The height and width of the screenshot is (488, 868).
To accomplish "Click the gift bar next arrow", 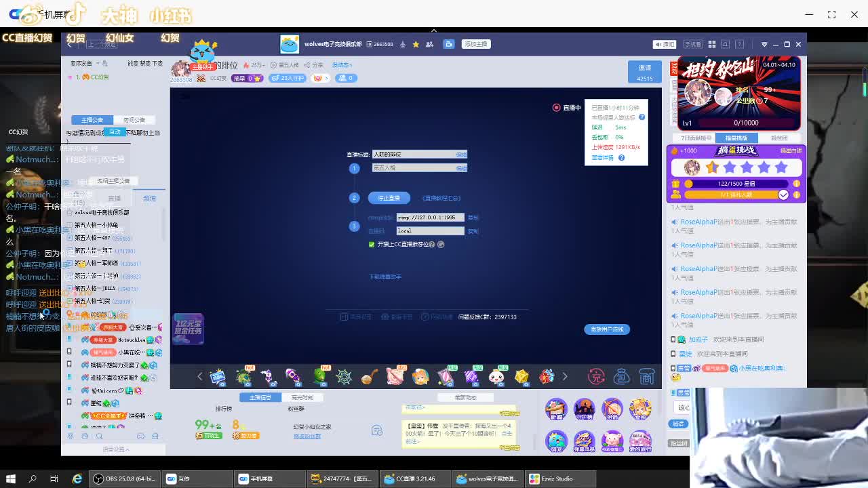I will (564, 376).
